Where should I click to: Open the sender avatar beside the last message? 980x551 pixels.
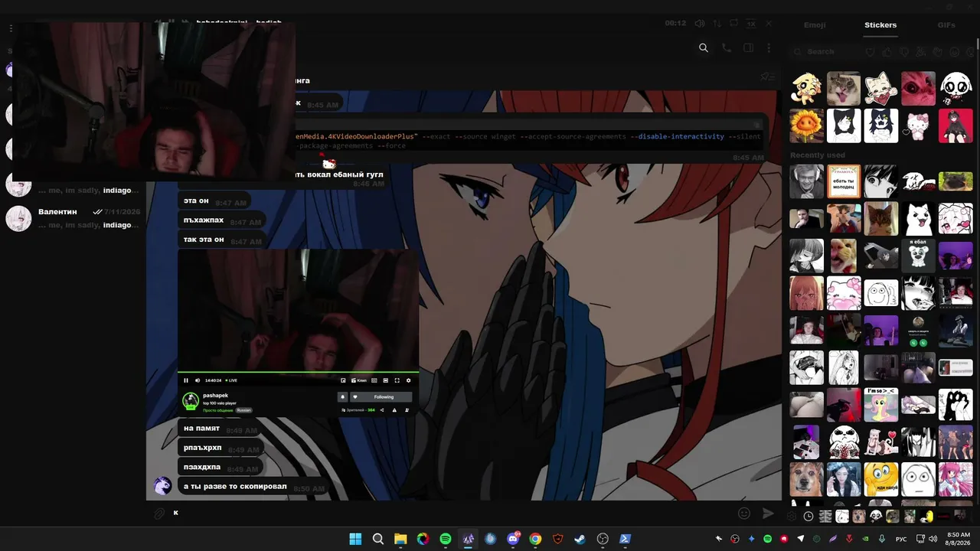click(x=162, y=486)
